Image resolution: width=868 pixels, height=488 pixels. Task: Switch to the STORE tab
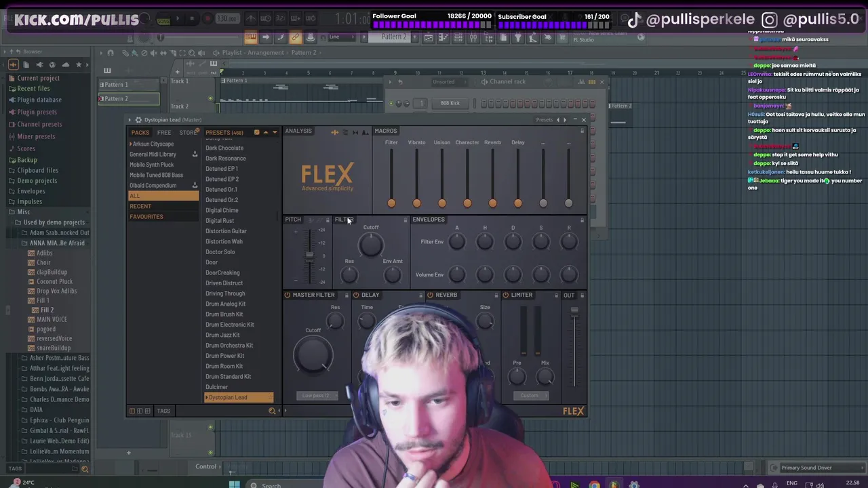[x=188, y=133]
